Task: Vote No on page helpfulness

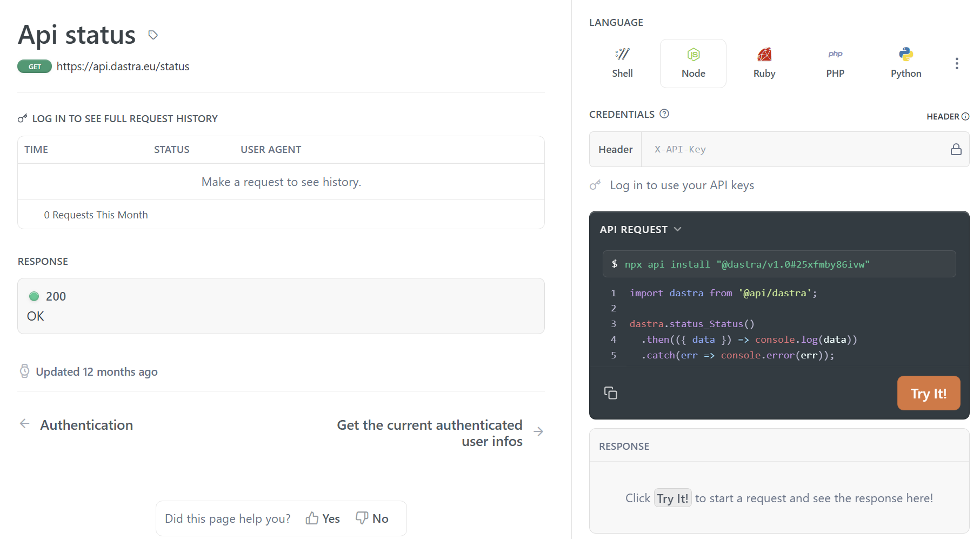Action: click(372, 518)
